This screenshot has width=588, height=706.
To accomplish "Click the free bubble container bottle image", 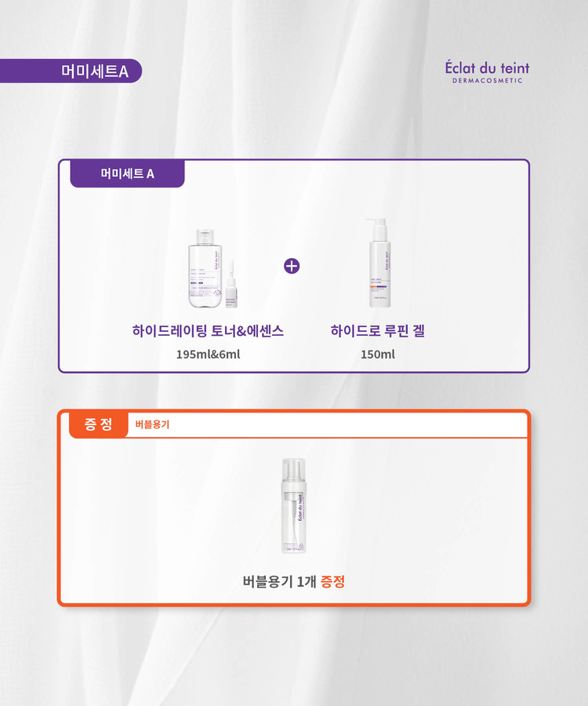I will point(294,506).
